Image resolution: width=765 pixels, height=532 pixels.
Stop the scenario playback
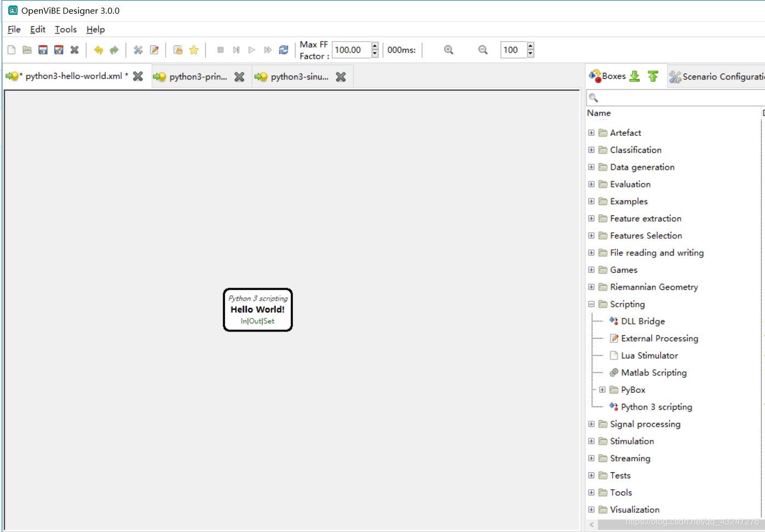click(x=220, y=50)
